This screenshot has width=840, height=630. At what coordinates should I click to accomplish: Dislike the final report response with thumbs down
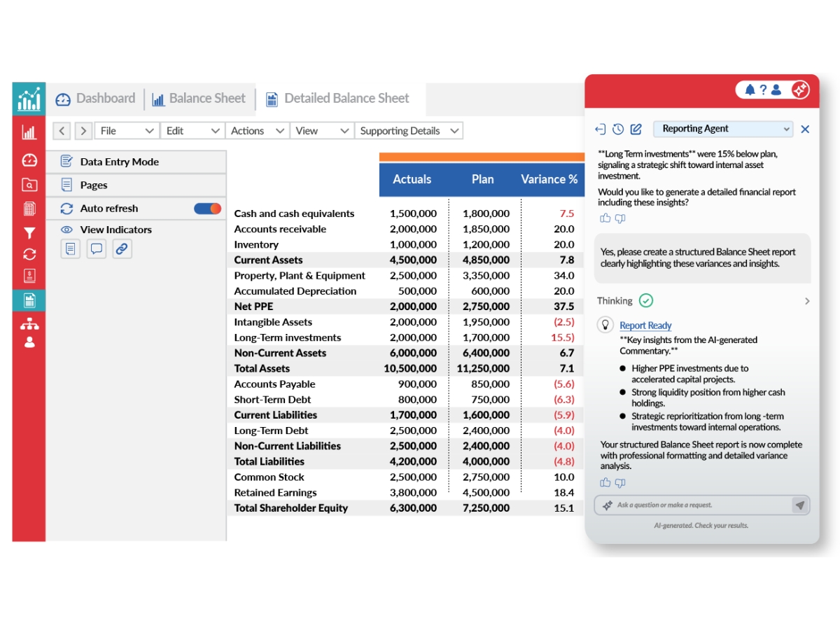[x=619, y=482]
